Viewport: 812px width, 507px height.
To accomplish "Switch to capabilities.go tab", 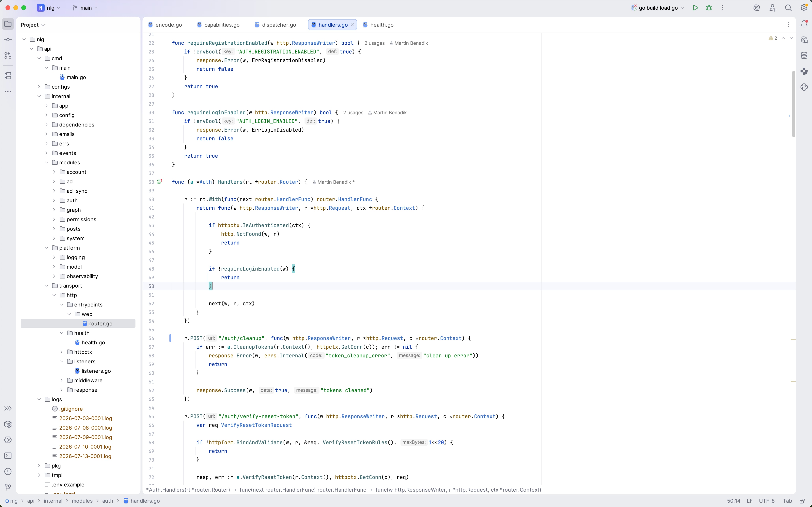I will tap(218, 25).
